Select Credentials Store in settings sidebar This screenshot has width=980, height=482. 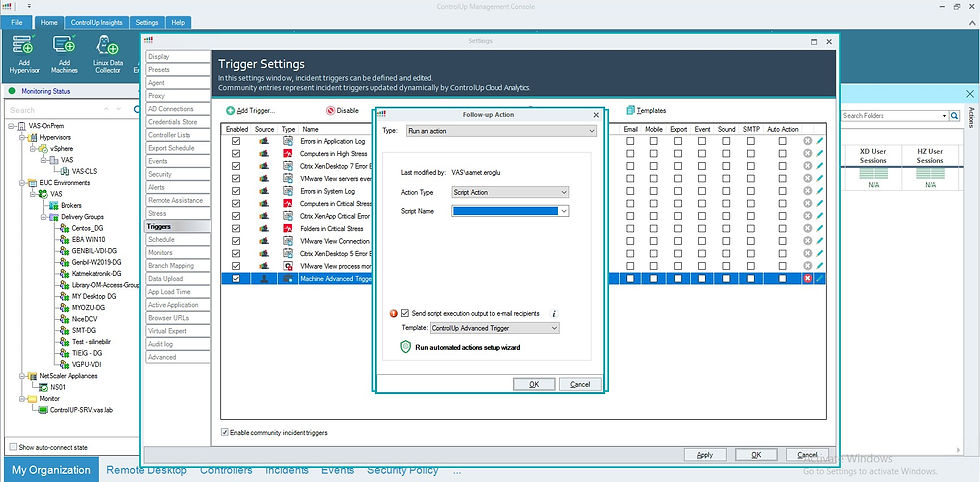[178, 122]
